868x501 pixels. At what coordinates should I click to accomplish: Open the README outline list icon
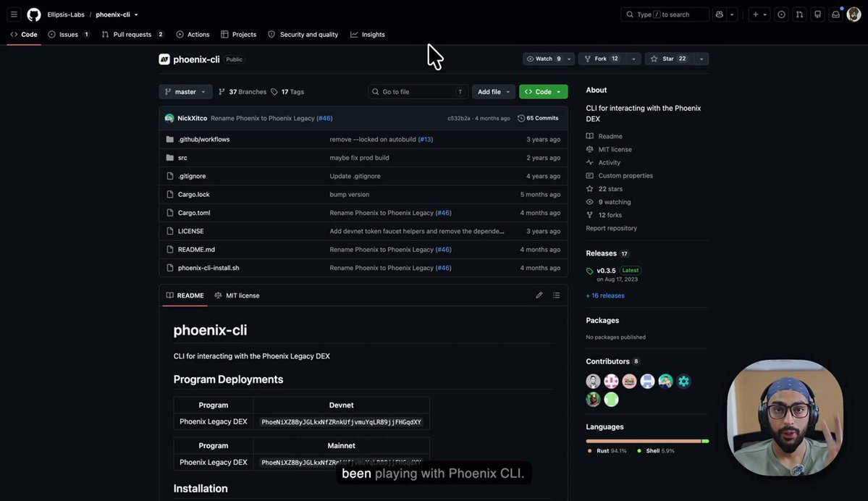click(556, 295)
